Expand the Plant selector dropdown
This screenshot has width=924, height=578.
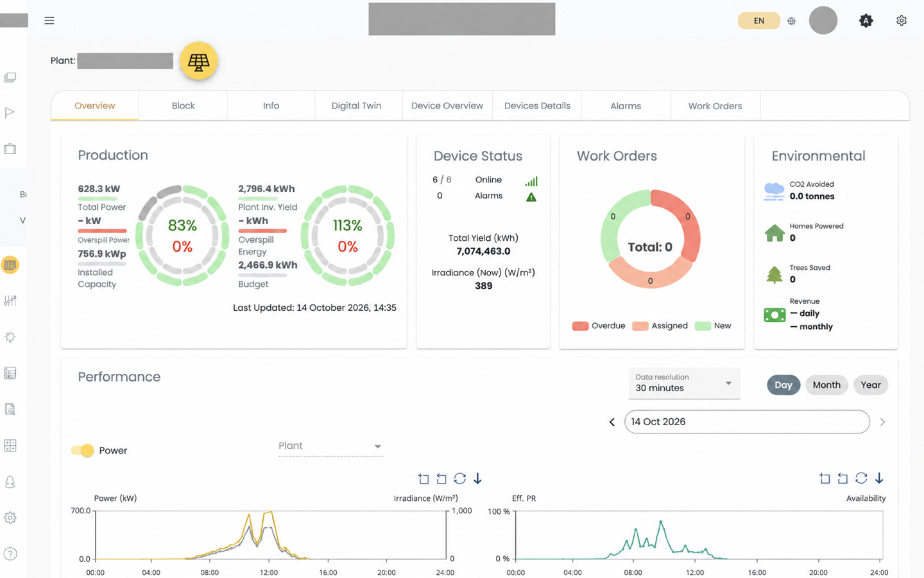(x=331, y=446)
